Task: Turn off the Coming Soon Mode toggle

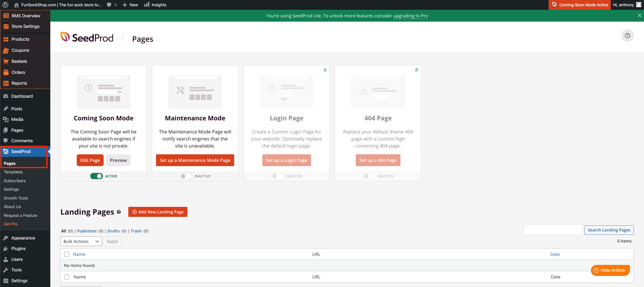Action: tap(97, 176)
